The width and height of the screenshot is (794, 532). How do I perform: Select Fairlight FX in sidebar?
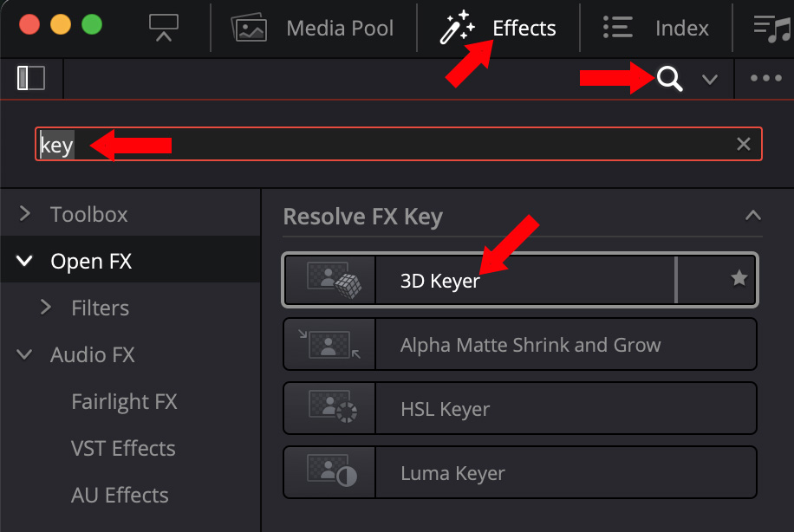pos(124,401)
